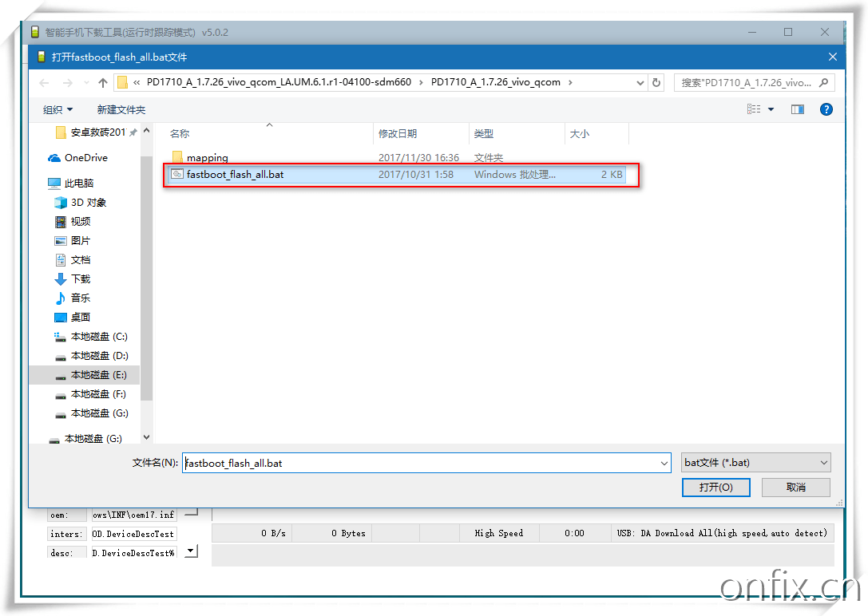Select OneDrive in the sidebar
Screen dimensions: 868x616
click(x=85, y=158)
